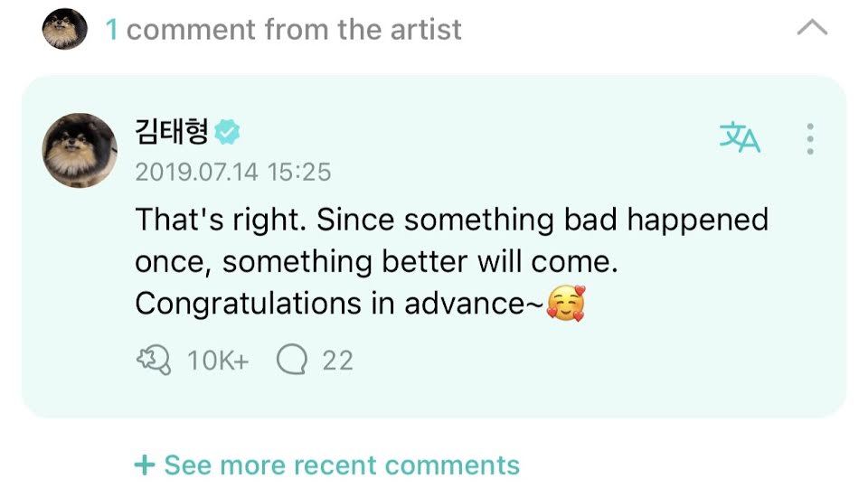
Task: Tap the smiling hearts emoji in comment
Action: pyautogui.click(x=566, y=305)
